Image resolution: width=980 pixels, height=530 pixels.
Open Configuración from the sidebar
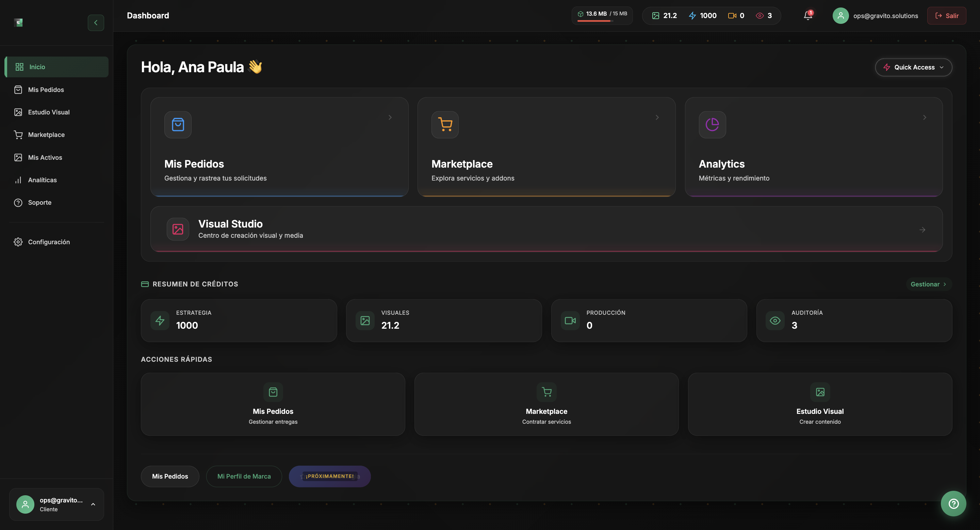(x=49, y=242)
